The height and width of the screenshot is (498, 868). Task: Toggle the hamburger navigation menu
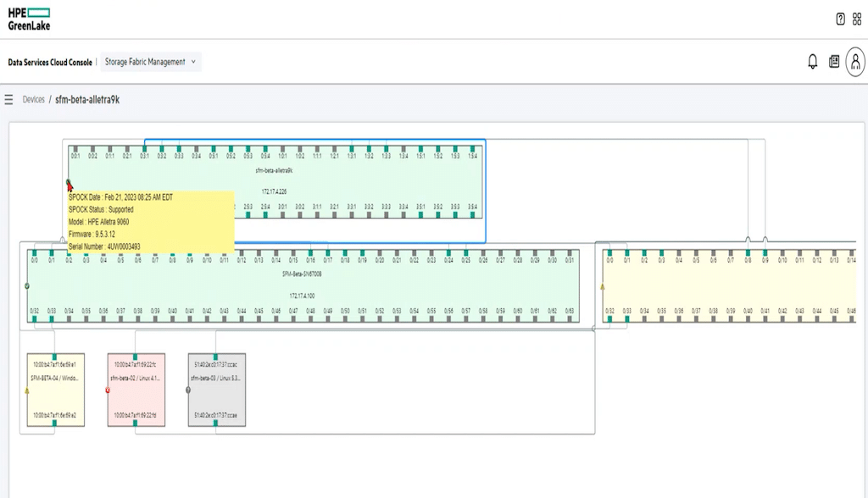point(8,100)
